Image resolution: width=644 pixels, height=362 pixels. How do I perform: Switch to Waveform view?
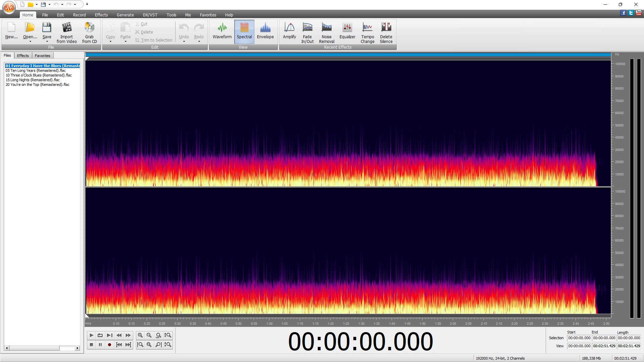click(x=222, y=31)
